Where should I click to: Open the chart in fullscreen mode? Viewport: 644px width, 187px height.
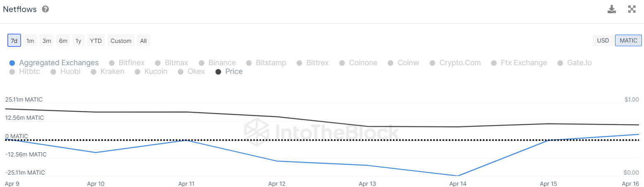632,9
